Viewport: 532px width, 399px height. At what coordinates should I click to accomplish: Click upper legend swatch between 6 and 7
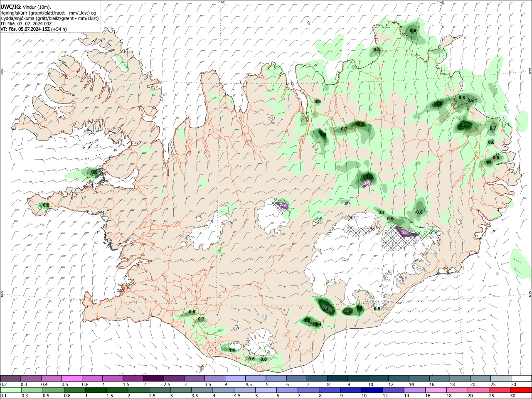pyautogui.click(x=296, y=378)
